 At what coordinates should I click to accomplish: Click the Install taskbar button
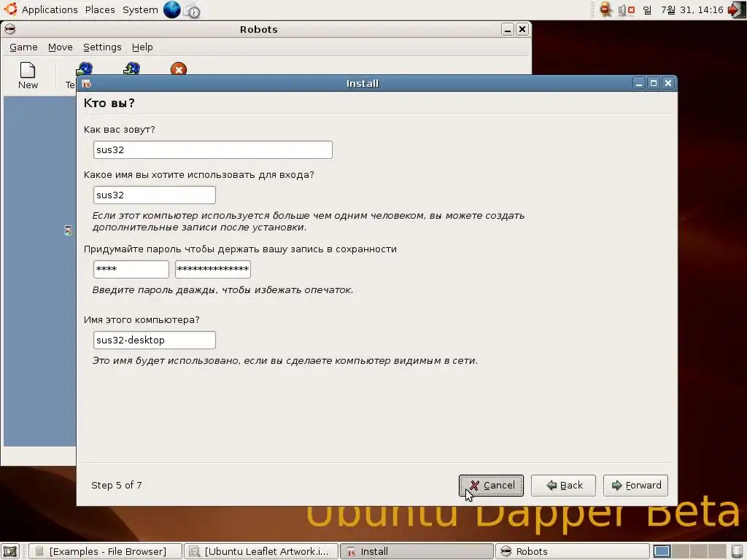coord(417,551)
